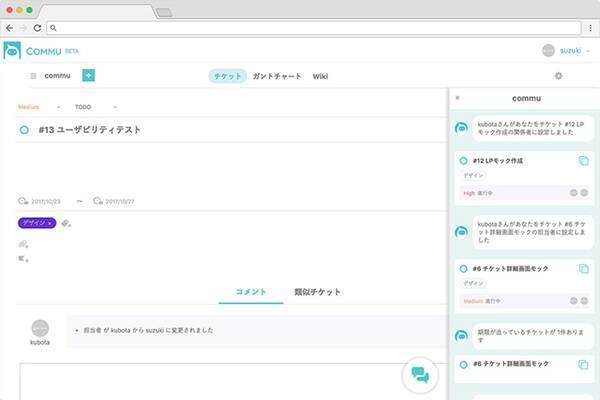Select the 類似チケット tab

pyautogui.click(x=317, y=292)
